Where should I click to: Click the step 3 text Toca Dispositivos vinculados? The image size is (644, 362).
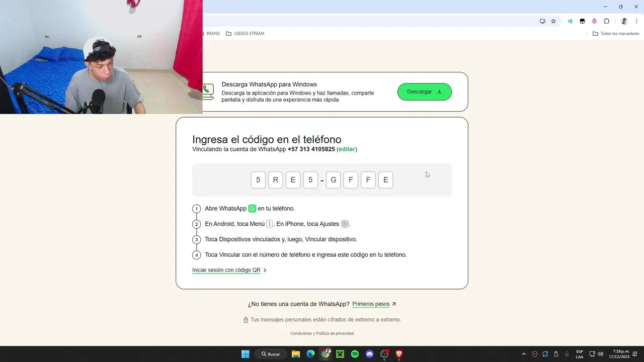[x=281, y=239]
